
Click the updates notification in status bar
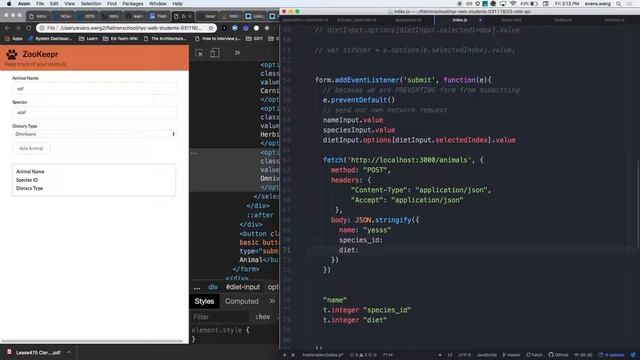611,355
